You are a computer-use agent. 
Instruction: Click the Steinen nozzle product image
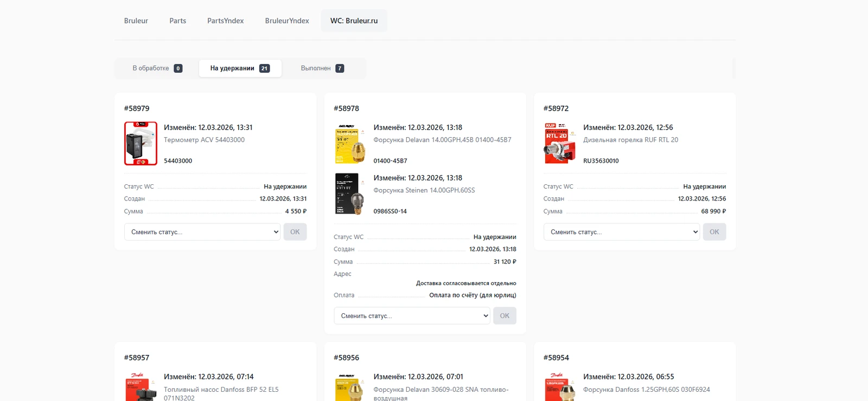click(350, 194)
